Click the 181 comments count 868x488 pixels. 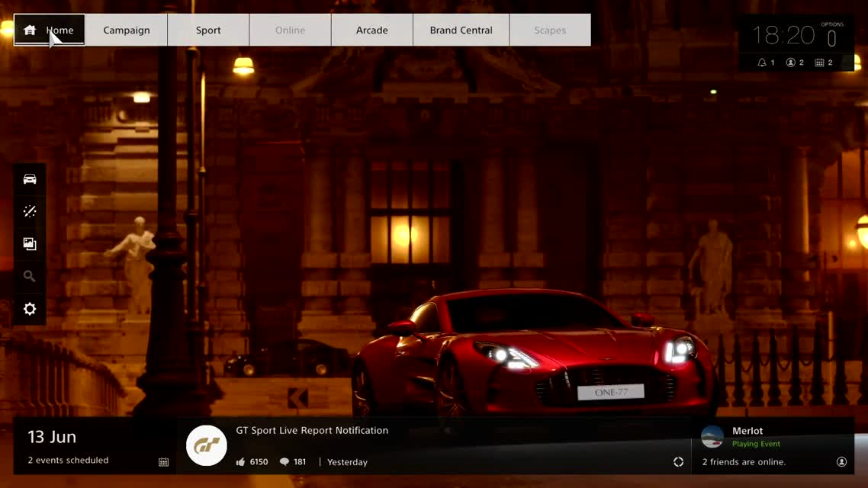(x=300, y=461)
